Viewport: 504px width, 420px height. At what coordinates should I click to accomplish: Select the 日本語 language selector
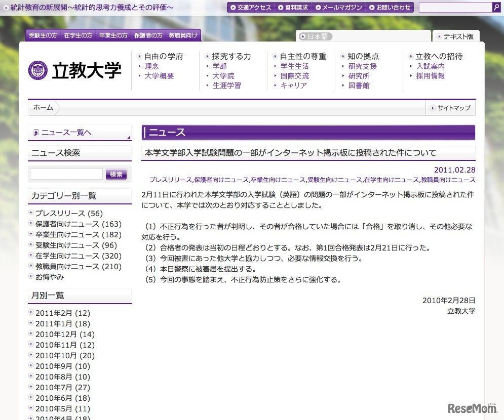tap(315, 36)
